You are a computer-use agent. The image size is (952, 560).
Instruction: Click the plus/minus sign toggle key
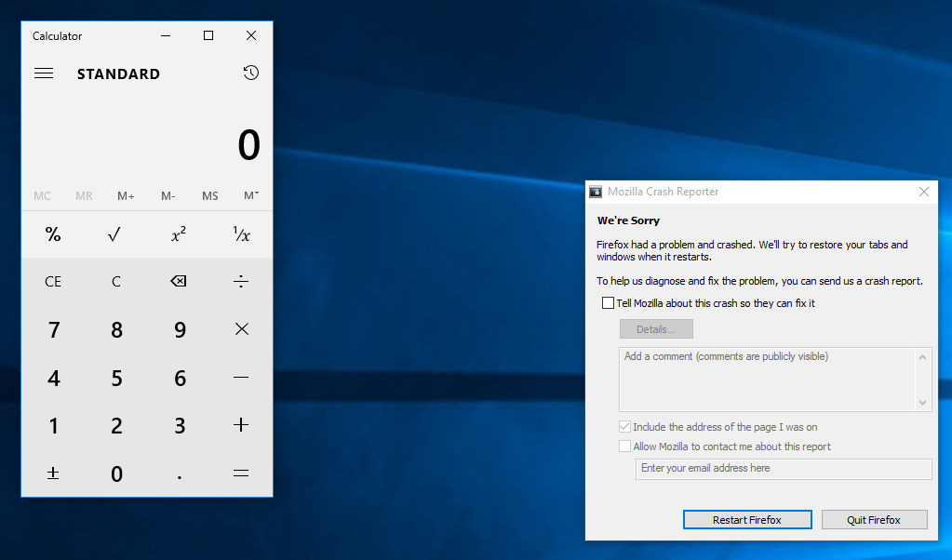click(x=53, y=473)
